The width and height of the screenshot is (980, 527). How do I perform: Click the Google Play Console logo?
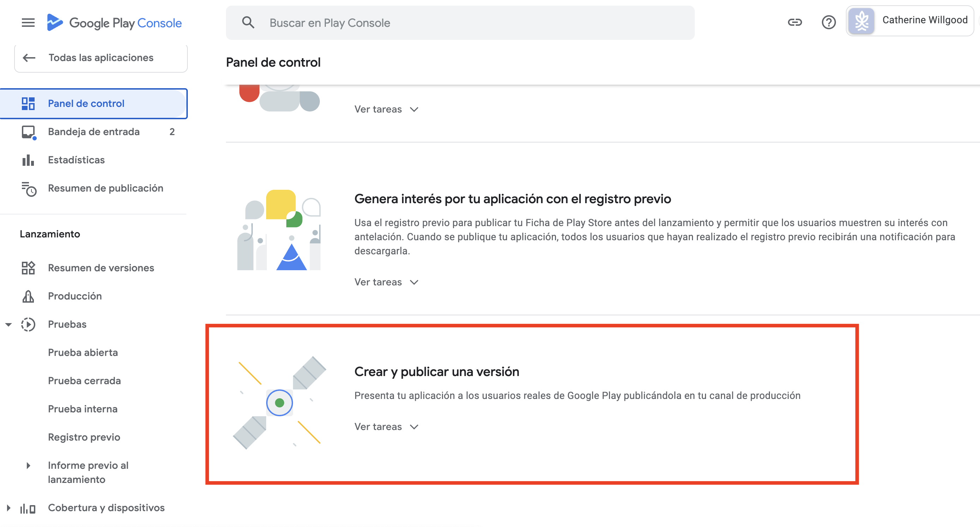tap(114, 23)
